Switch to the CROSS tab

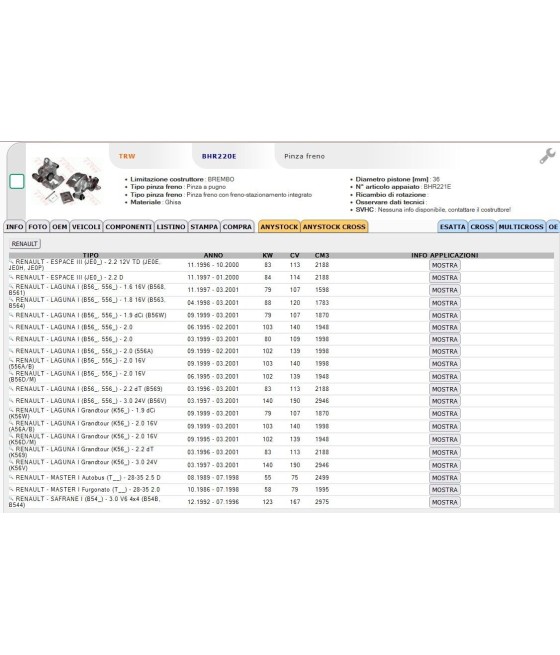point(482,226)
